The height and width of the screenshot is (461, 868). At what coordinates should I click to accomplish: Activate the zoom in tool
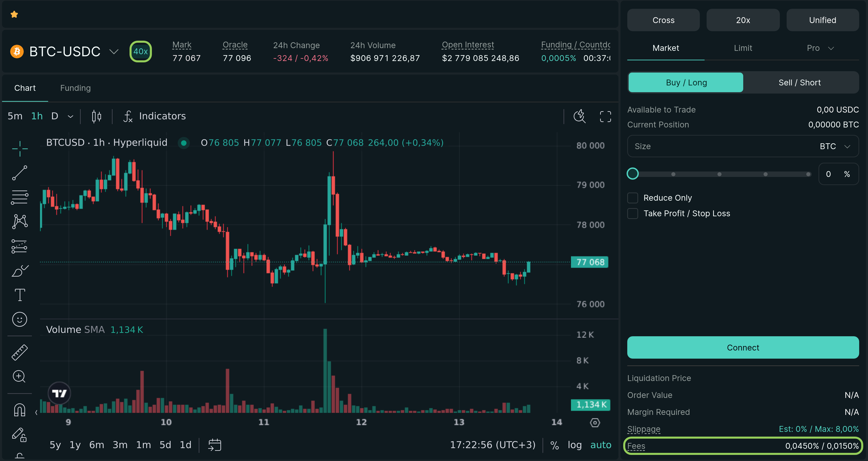point(19,376)
